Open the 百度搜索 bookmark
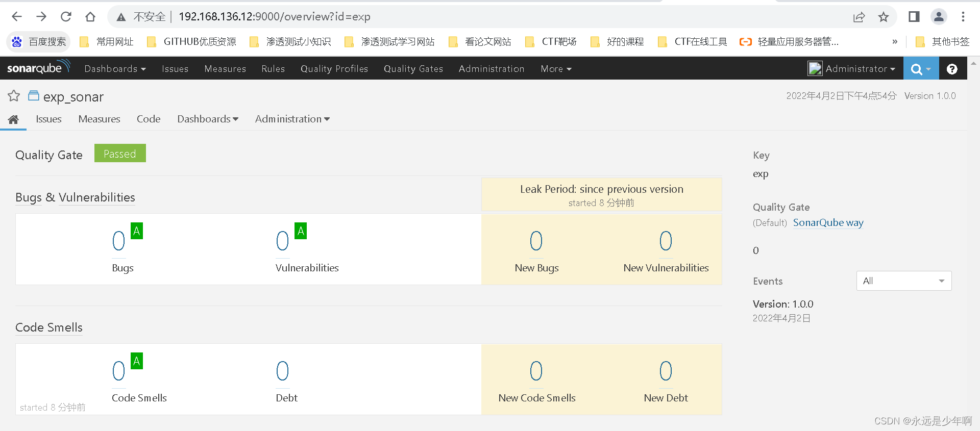This screenshot has height=431, width=980. tap(39, 42)
